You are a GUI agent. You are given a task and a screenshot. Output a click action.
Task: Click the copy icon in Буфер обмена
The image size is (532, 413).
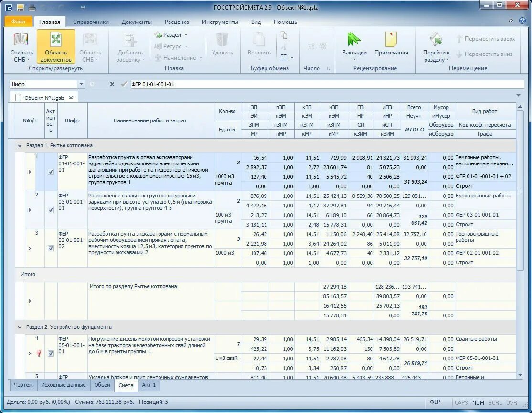284,35
